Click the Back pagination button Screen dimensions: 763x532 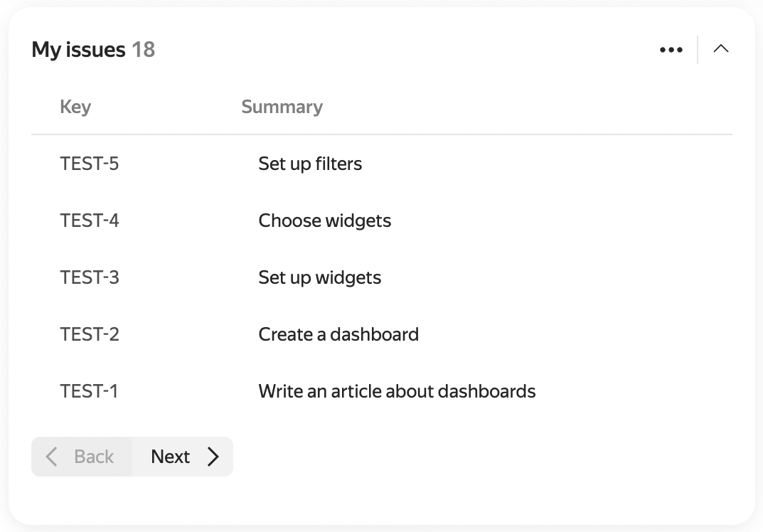coord(82,457)
